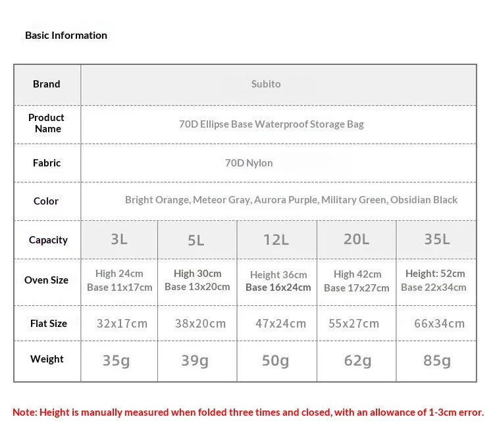Select the 55x27cm flat size value
This screenshot has height=448, width=497.
click(x=353, y=324)
